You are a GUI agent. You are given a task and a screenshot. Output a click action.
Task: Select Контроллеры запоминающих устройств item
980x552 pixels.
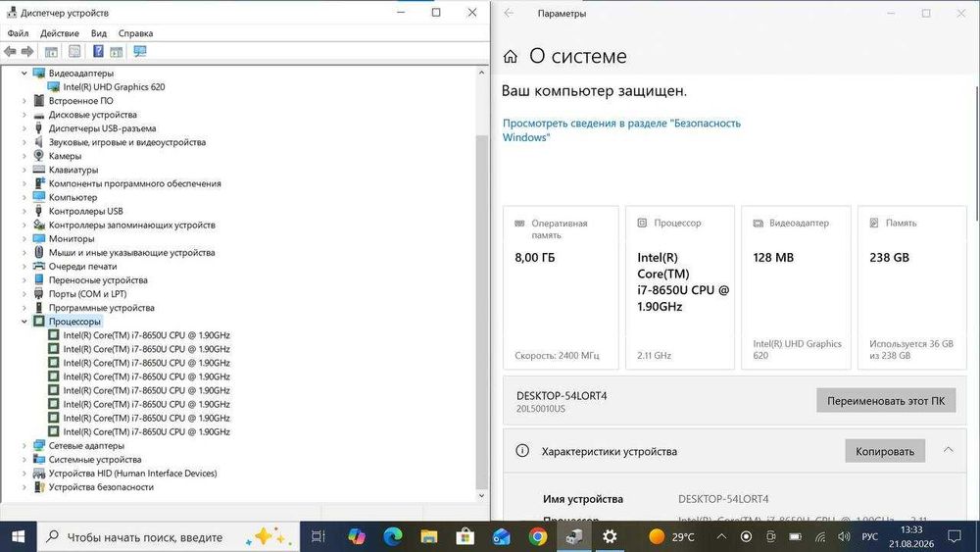pos(132,225)
